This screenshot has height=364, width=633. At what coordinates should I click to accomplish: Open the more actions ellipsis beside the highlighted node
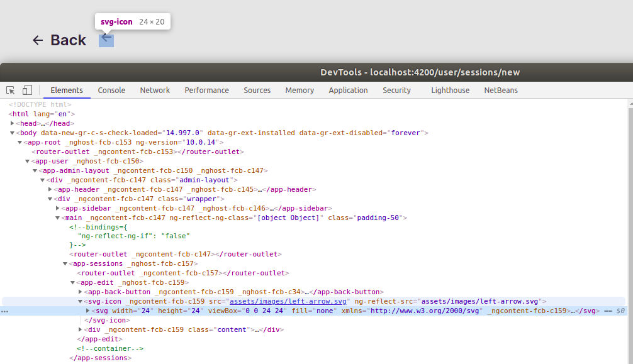[5, 311]
